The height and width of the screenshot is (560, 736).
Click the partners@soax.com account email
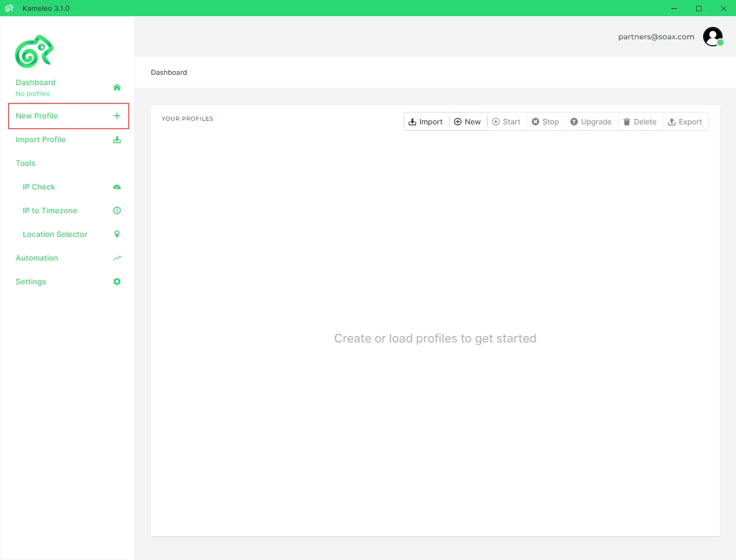click(x=656, y=37)
